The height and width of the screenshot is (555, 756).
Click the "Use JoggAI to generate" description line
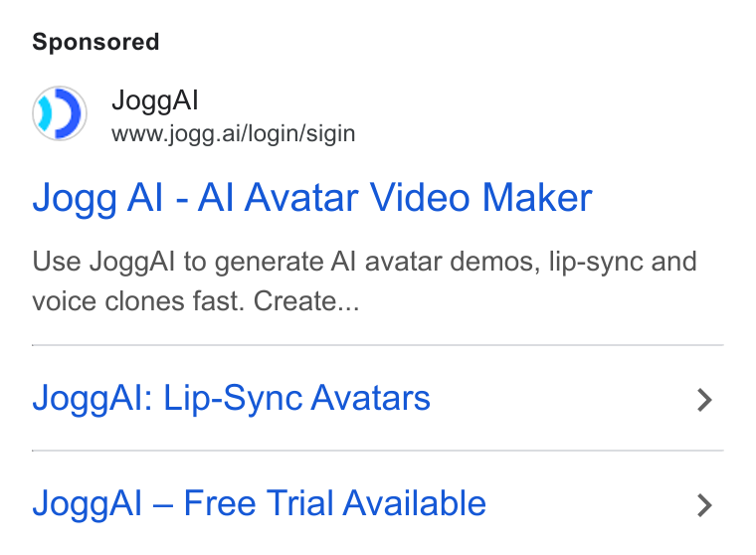pyautogui.click(x=364, y=262)
